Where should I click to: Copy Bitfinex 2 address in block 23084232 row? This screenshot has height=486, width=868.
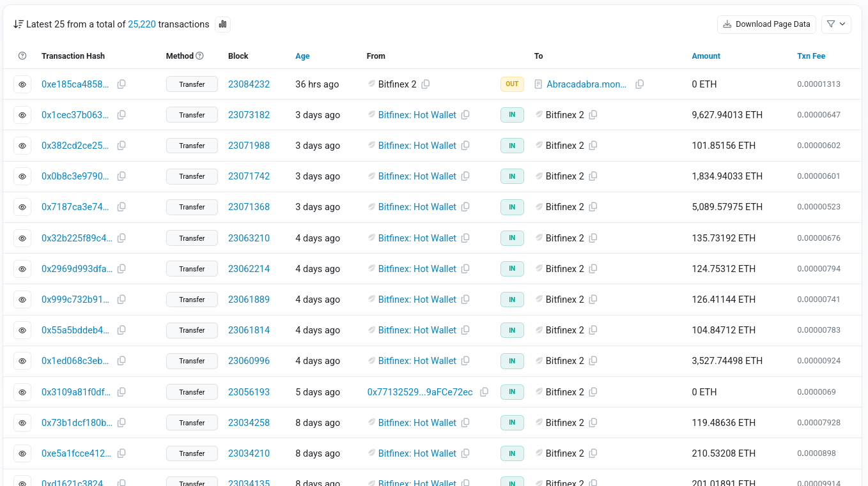426,84
